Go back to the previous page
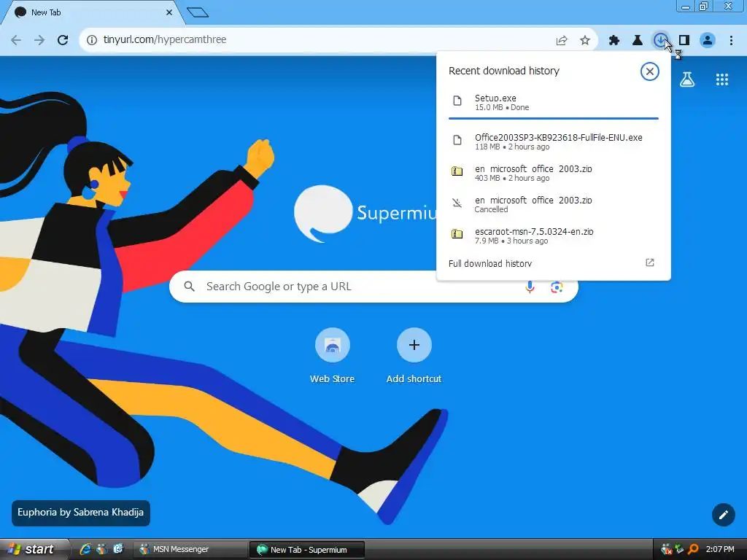Image resolution: width=747 pixels, height=560 pixels. [x=16, y=40]
